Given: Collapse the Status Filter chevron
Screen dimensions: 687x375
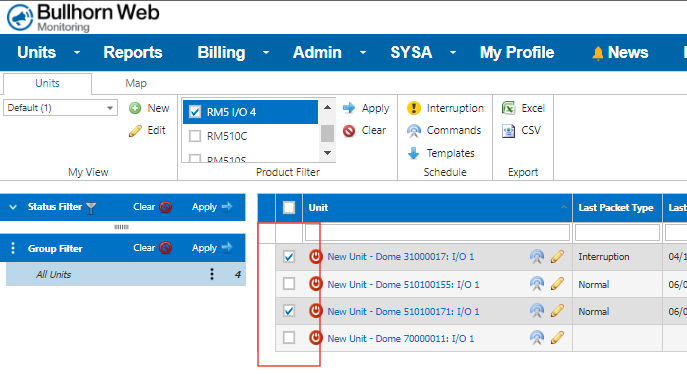Looking at the screenshot, I should click(x=13, y=207).
